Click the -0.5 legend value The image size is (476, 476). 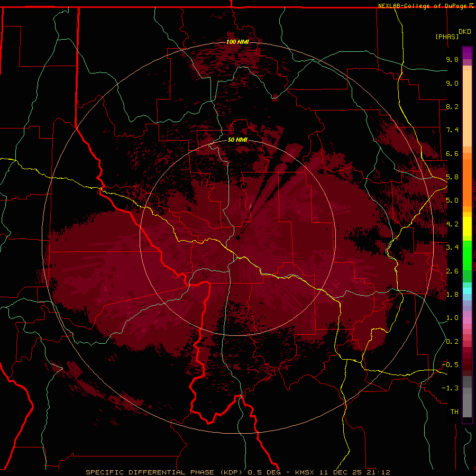(450, 365)
